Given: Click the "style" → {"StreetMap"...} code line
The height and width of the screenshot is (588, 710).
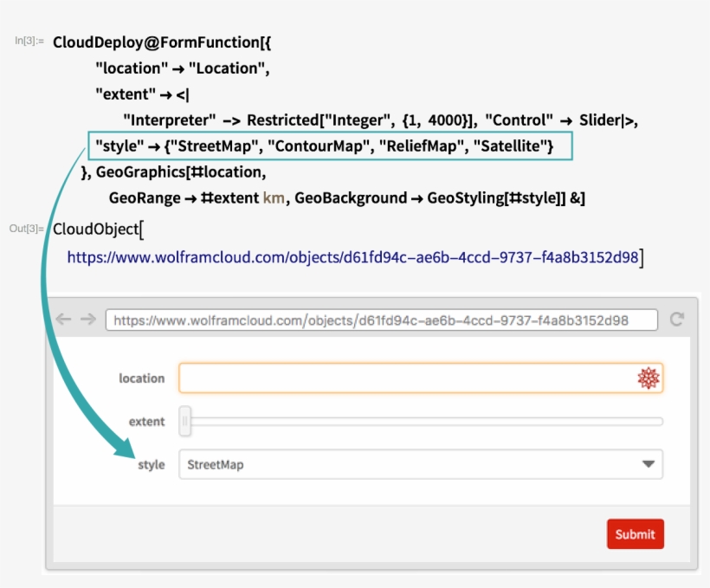Looking at the screenshot, I should (x=325, y=145).
